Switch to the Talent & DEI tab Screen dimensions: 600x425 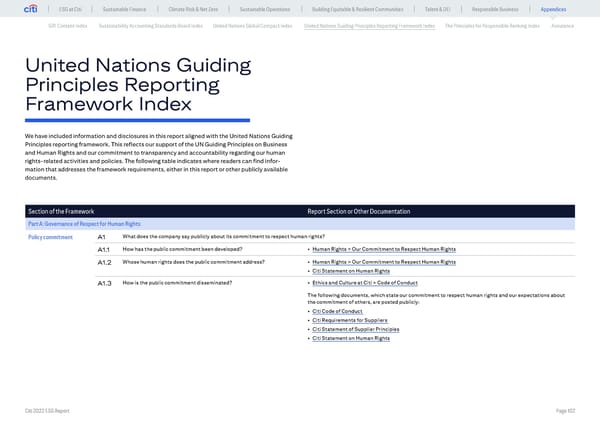click(x=440, y=9)
